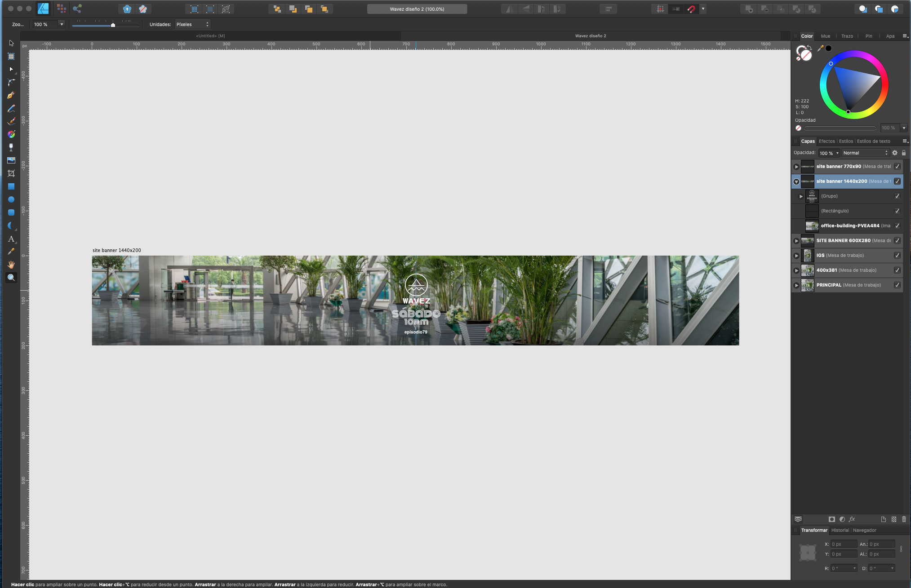The image size is (911, 588).
Task: Open the zoom percentage dropdown
Action: point(62,24)
